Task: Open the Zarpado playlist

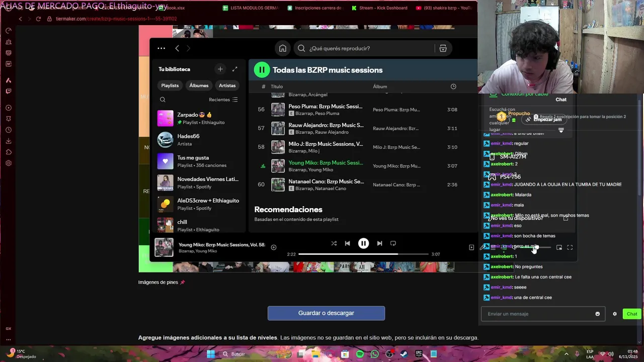Action: coord(198,118)
